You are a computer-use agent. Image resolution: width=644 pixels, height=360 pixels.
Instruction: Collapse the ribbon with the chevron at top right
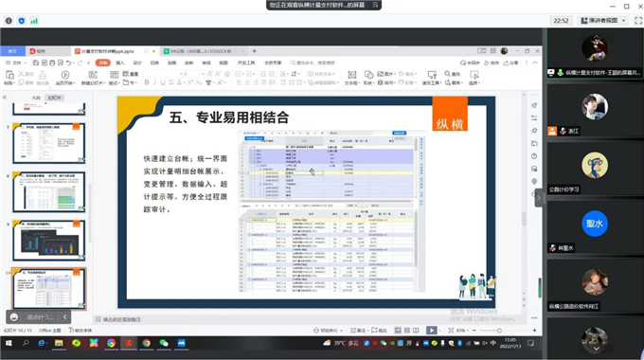(x=535, y=63)
